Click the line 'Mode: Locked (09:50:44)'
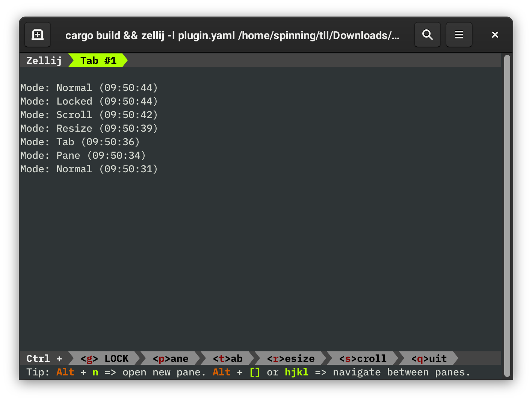This screenshot has width=532, height=401. tap(89, 101)
